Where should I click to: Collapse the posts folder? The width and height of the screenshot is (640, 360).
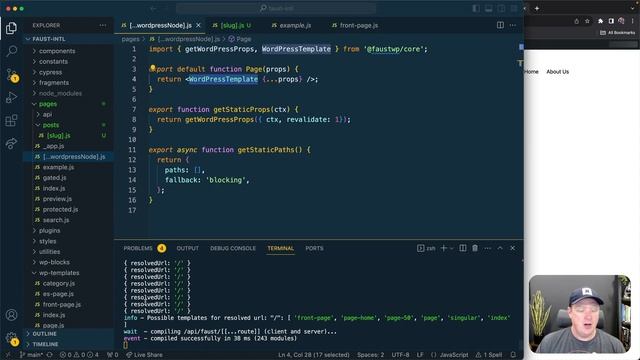tap(68, 125)
